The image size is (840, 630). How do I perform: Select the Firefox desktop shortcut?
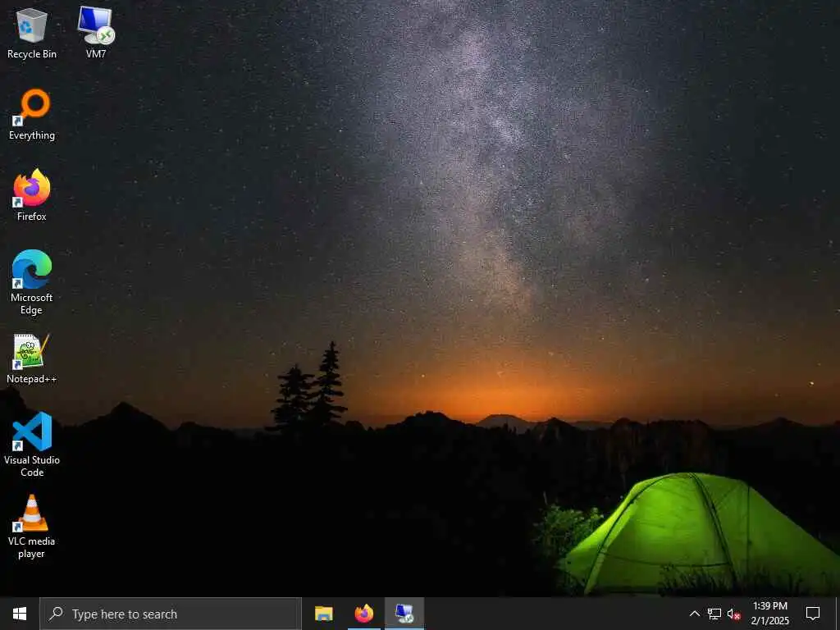coord(32,195)
